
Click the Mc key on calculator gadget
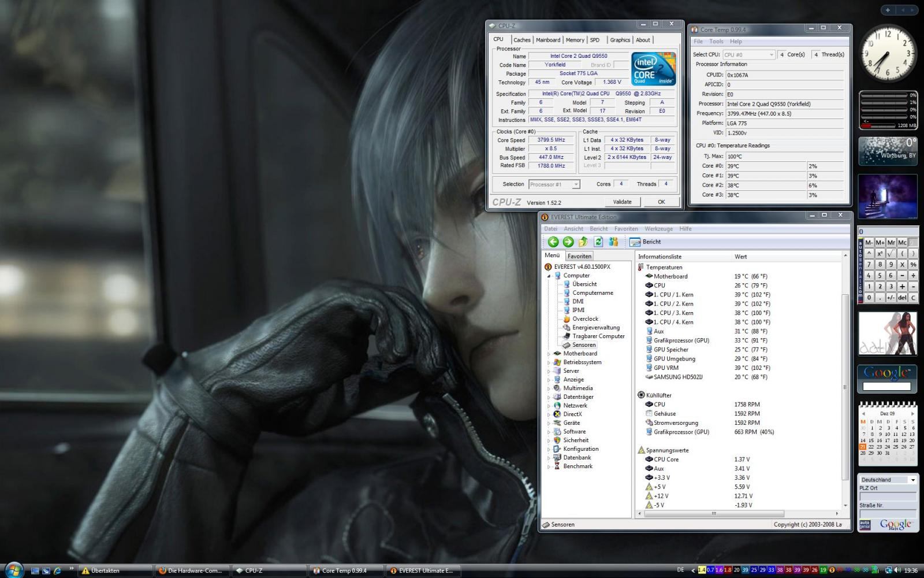(x=902, y=243)
